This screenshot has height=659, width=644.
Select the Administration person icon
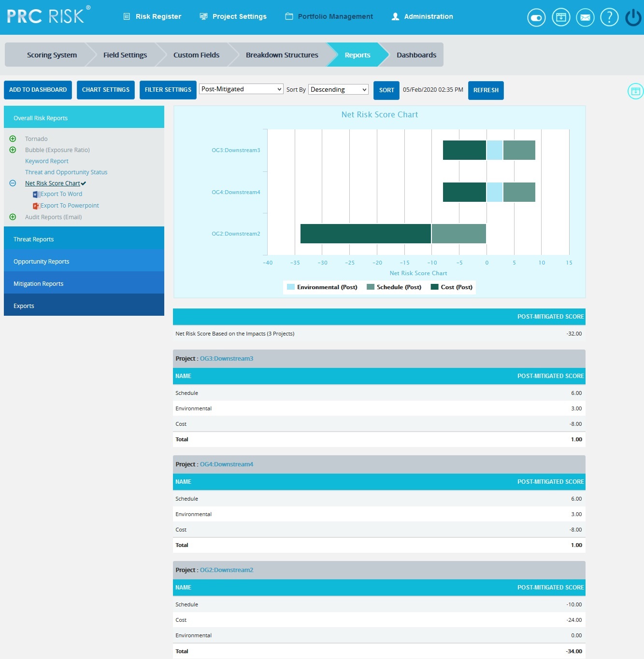click(395, 16)
